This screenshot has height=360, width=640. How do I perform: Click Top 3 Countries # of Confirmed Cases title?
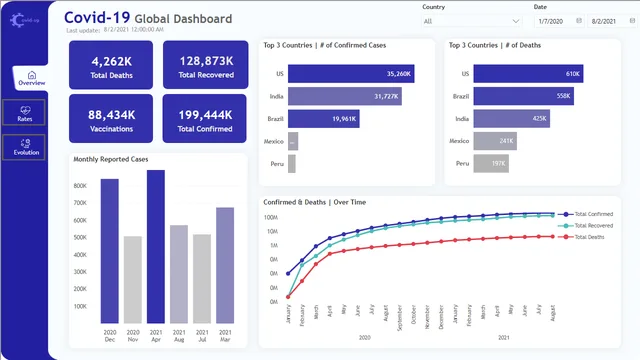[324, 45]
